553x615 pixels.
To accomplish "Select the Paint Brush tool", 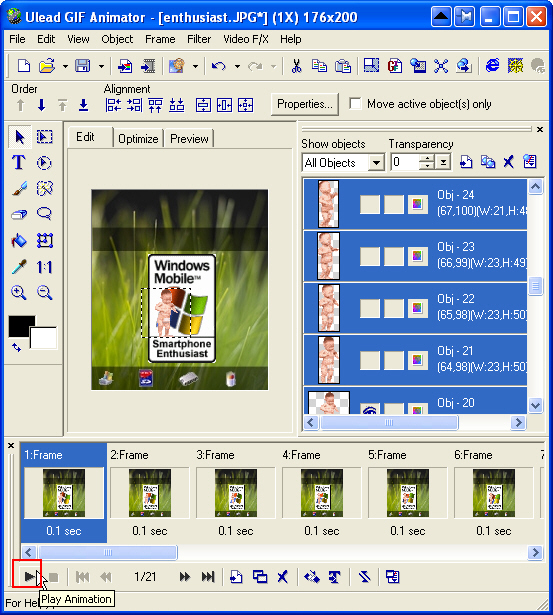I will 19,189.
